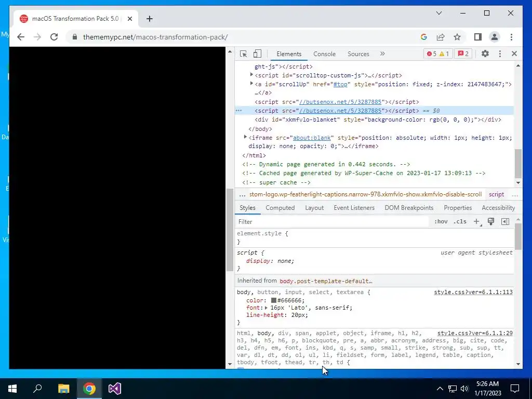Open the tab search chevron

click(439, 13)
